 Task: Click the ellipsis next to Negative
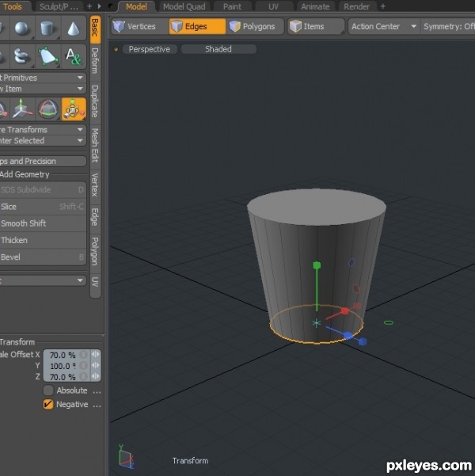point(97,406)
